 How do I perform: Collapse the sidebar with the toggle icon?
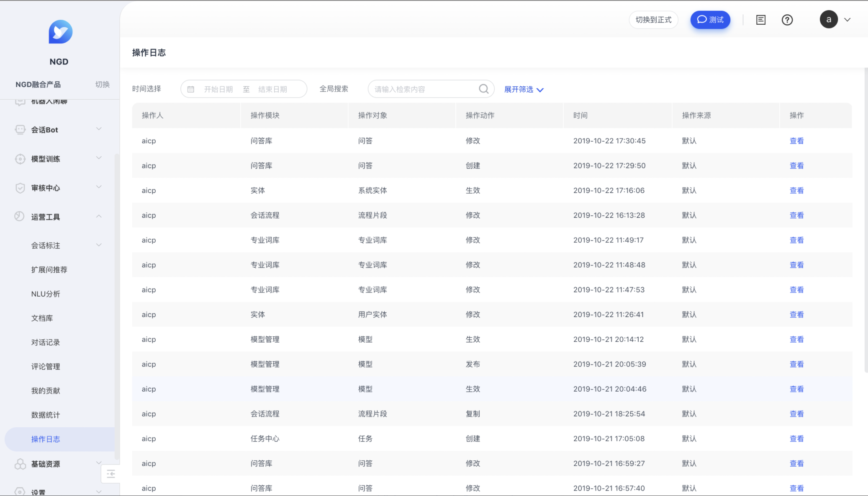pyautogui.click(x=110, y=474)
